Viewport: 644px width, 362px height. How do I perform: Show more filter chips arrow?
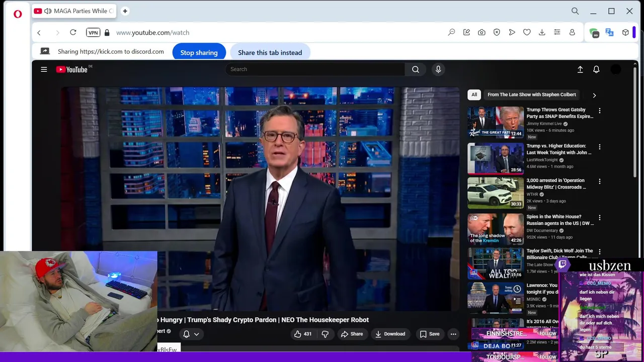pos(594,95)
